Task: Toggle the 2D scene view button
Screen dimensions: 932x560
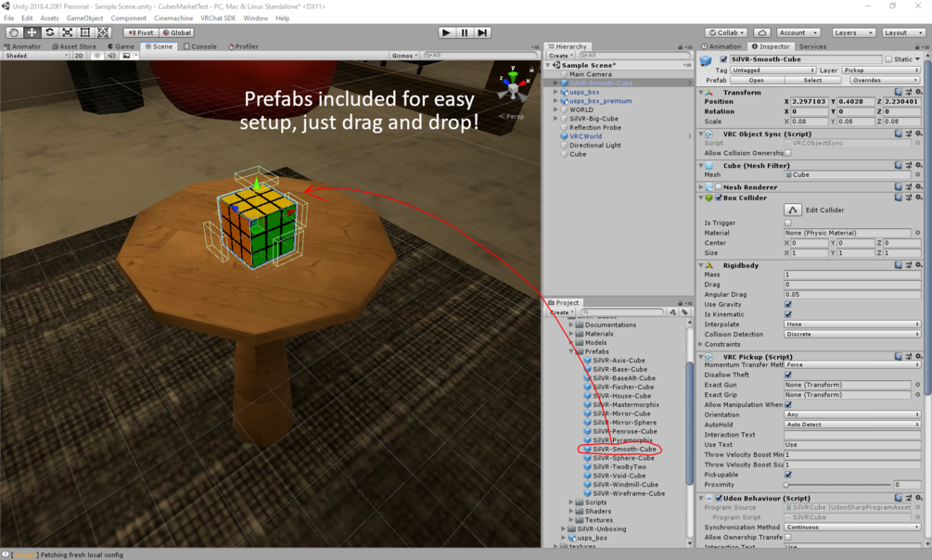Action: tap(79, 56)
